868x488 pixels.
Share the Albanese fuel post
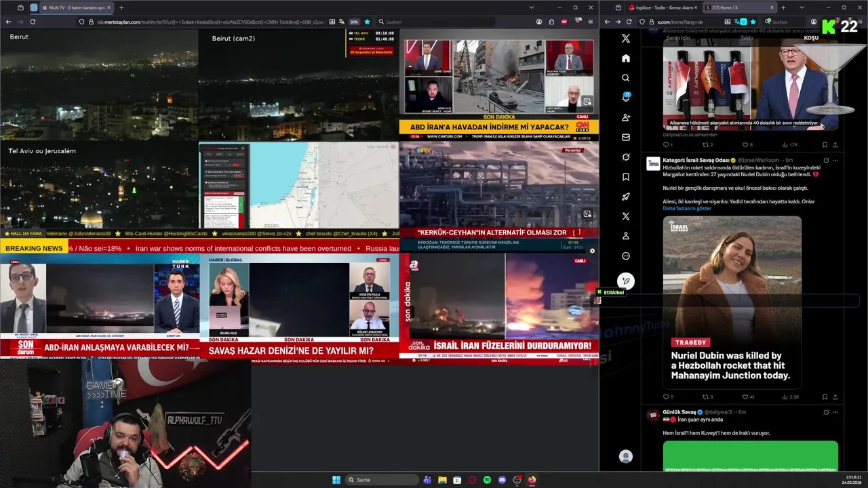(835, 144)
